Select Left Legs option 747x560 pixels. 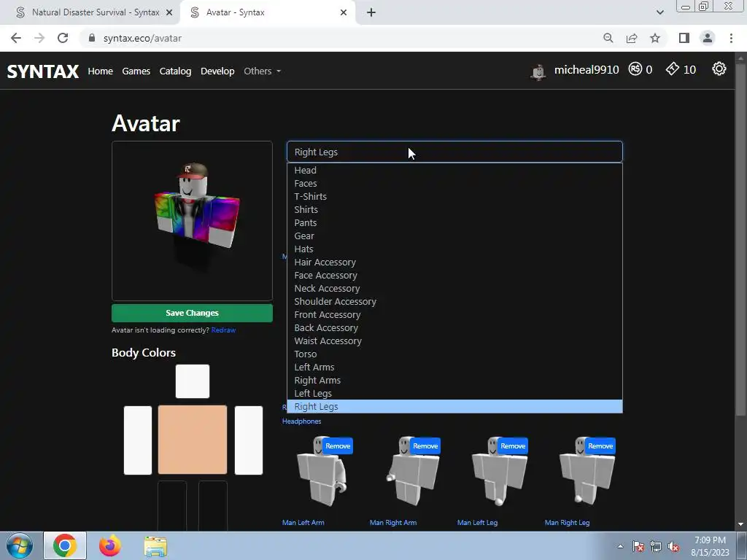454,393
